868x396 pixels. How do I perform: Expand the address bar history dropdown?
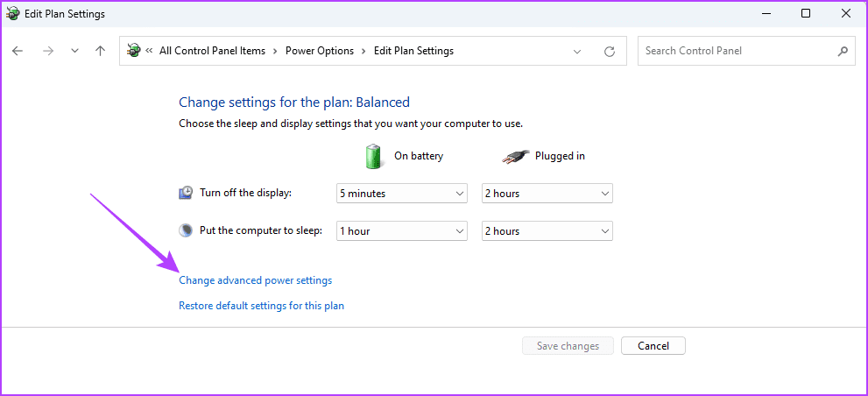[x=577, y=51]
